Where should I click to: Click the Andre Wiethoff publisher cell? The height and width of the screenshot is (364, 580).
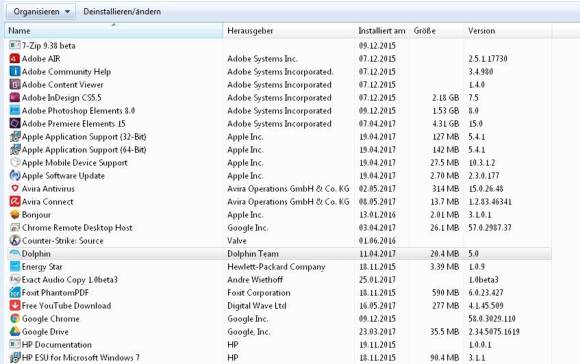point(255,280)
